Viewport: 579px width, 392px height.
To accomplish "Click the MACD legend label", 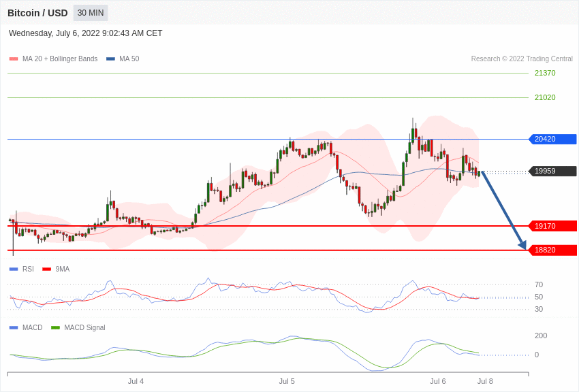I will 33,327.
